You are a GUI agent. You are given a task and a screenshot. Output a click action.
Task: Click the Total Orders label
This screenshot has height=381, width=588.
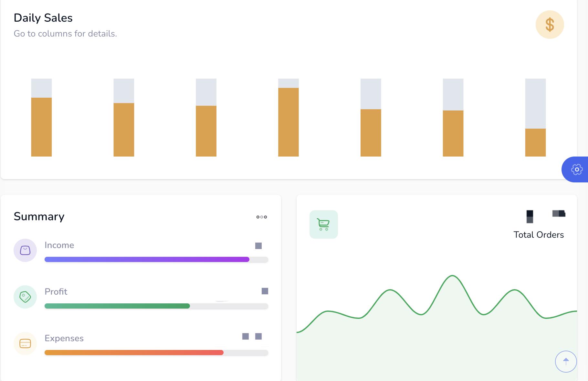pos(539,235)
